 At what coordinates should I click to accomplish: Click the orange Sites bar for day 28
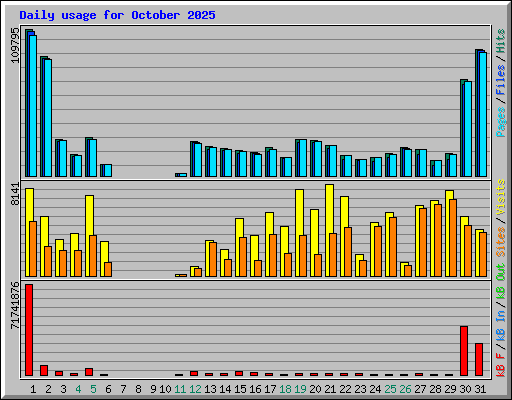(438, 240)
